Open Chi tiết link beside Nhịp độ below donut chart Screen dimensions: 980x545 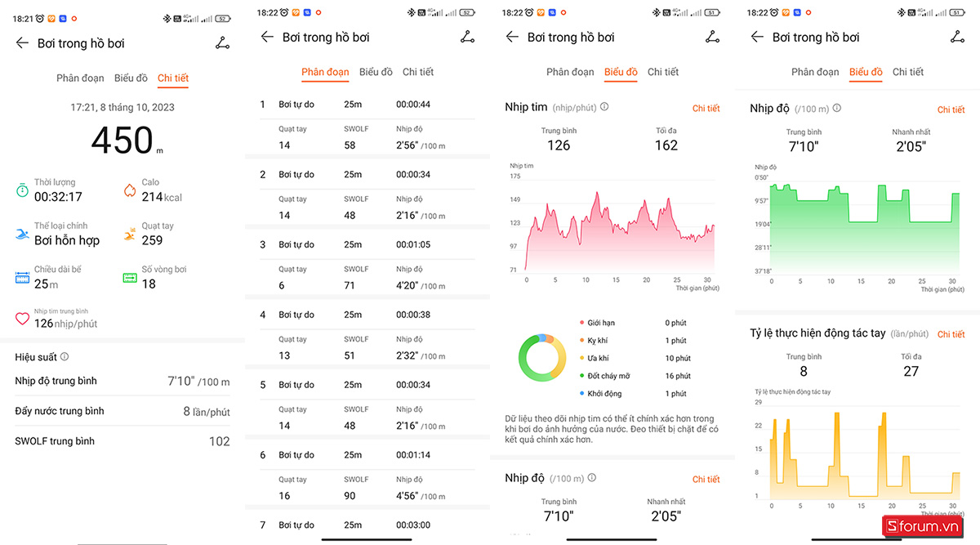click(x=706, y=479)
